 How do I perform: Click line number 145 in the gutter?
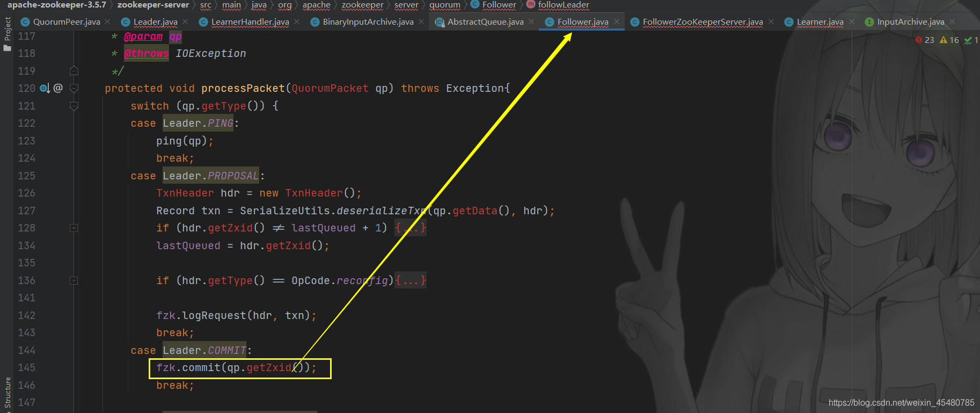pyautogui.click(x=27, y=367)
